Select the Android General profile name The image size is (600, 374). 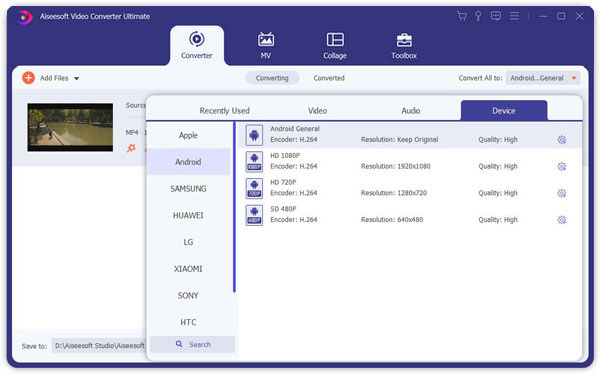295,129
